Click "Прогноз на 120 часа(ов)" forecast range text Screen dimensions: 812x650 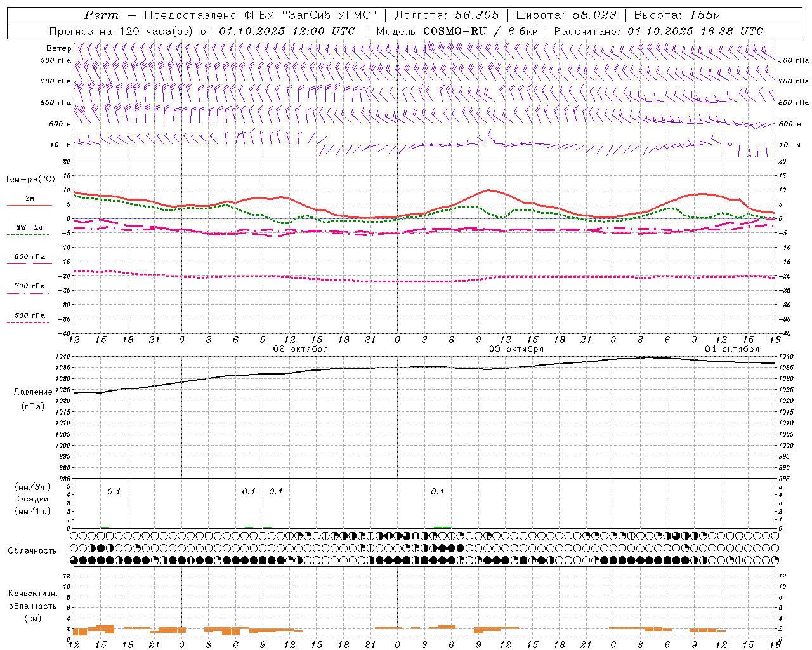point(122,31)
